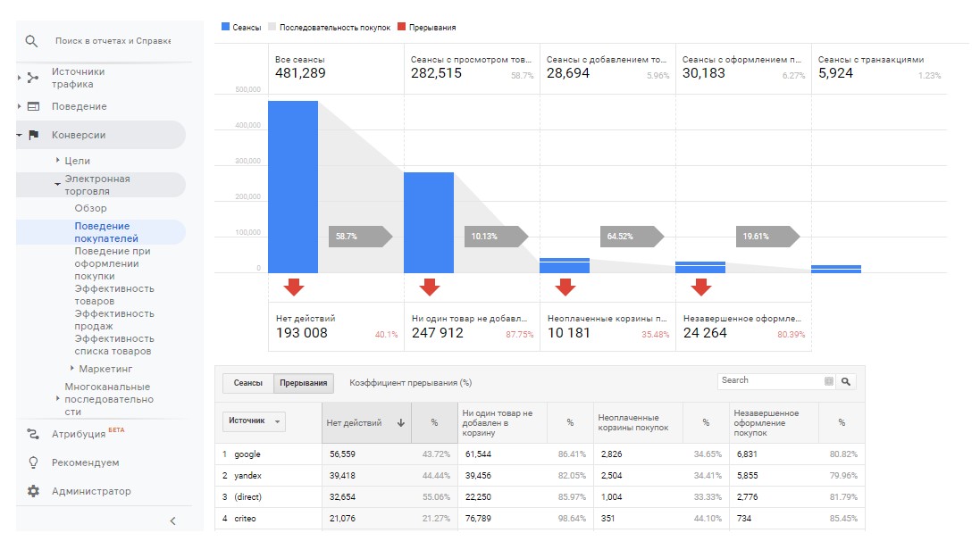Click the Источники трафика icon

pos(33,78)
